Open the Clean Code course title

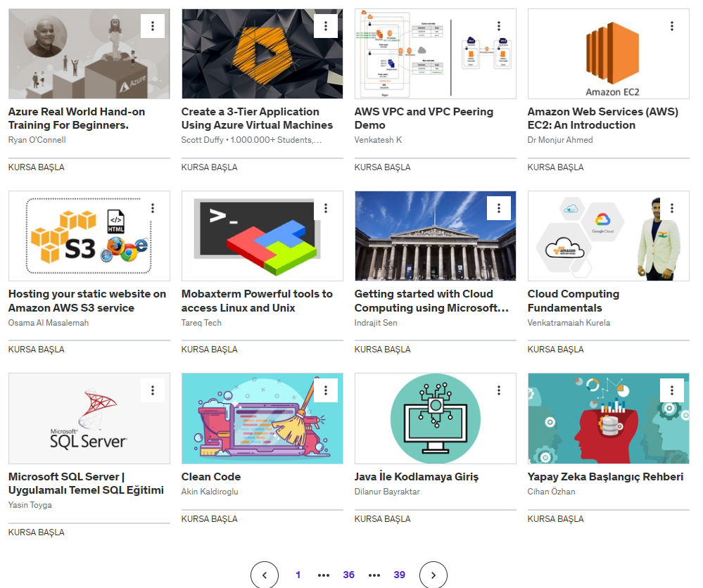click(211, 476)
